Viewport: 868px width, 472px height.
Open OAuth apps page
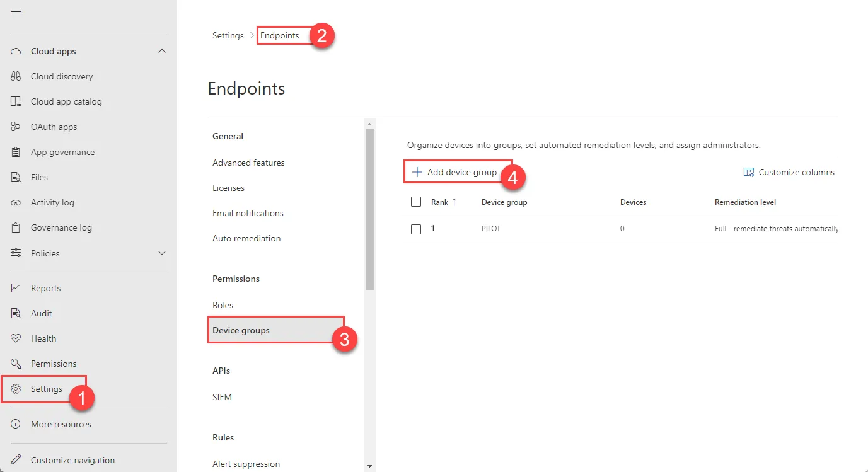54,127
